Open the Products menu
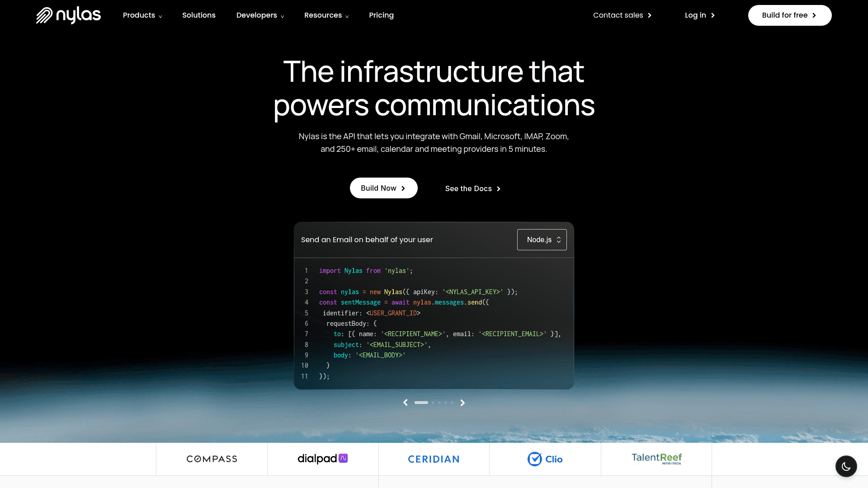Image resolution: width=868 pixels, height=488 pixels. pos(142,15)
